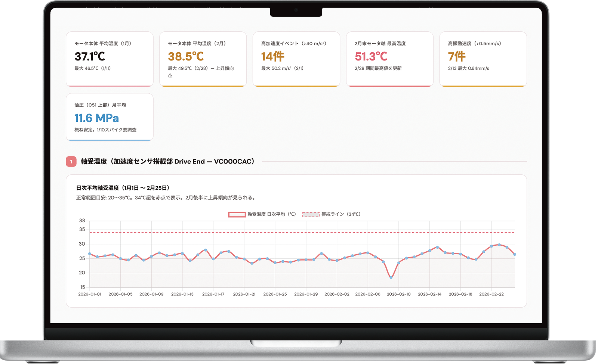Image resolution: width=598 pixels, height=364 pixels.
Task: Click the 2026-01-05 x-axis label
Action: [120, 294]
